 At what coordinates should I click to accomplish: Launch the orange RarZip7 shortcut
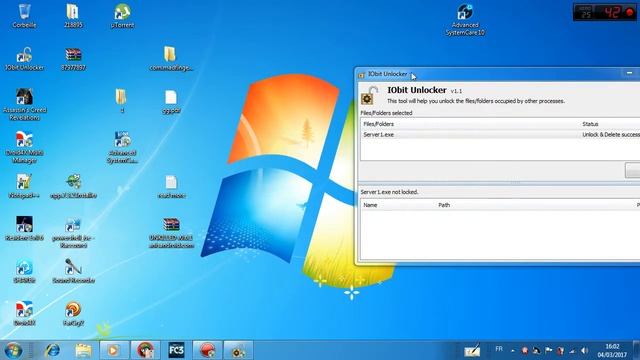pos(73,313)
